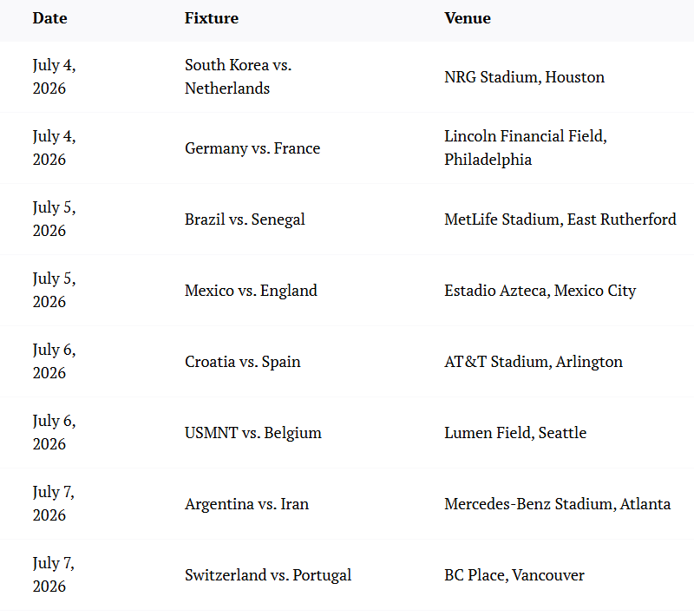Select the South Korea vs. Netherlands fixture
This screenshot has height=616, width=694.
pos(238,77)
